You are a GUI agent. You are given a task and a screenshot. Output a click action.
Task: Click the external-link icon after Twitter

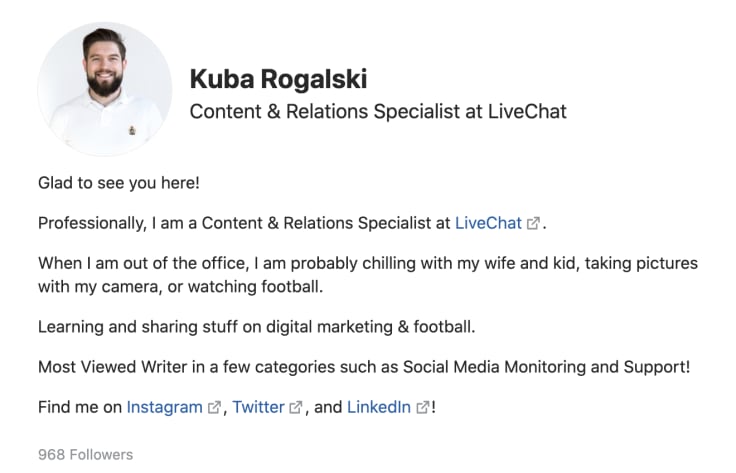click(x=296, y=407)
